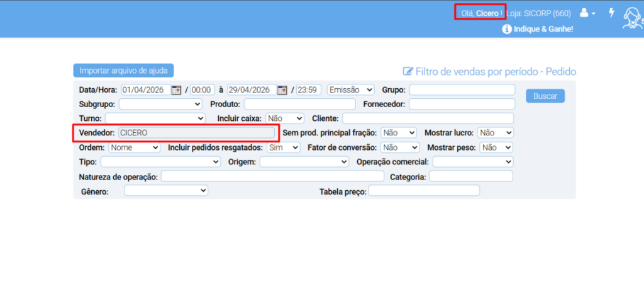644x301 pixels.
Task: Open the Mostrar lucro dropdown
Action: 496,133
